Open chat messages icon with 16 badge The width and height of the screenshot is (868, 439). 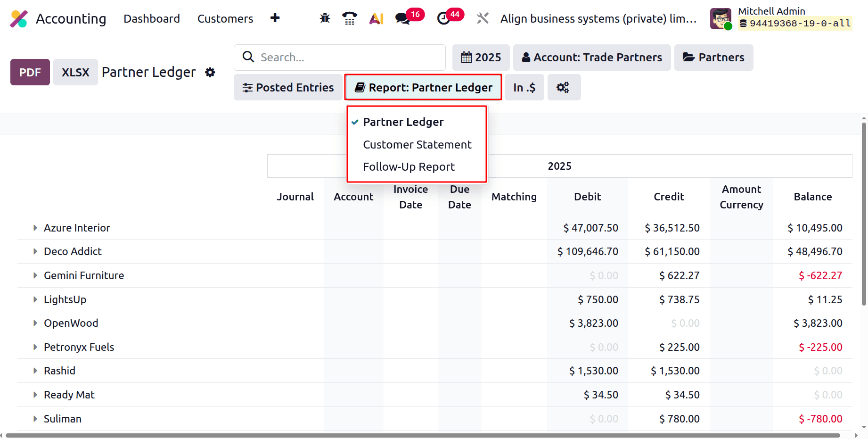point(409,17)
